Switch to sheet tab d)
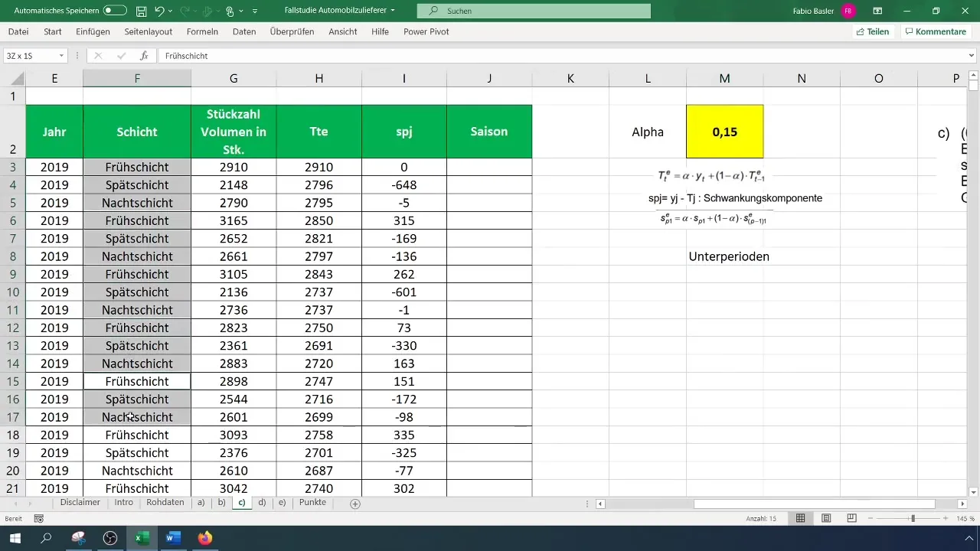 (x=262, y=503)
